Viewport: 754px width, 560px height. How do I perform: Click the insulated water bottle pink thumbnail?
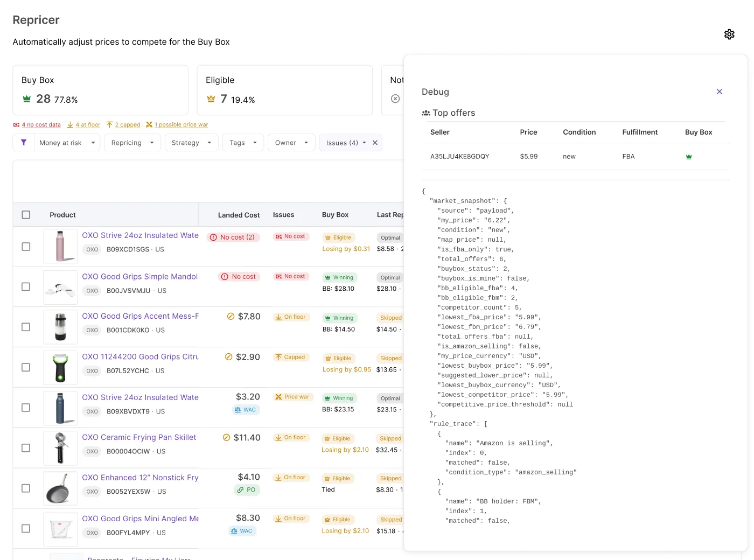tap(60, 247)
